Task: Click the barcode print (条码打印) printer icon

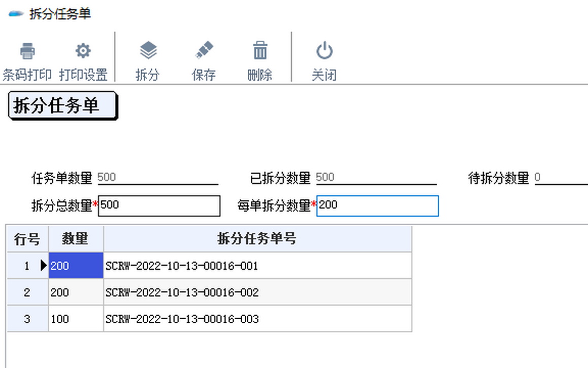Action: [27, 51]
